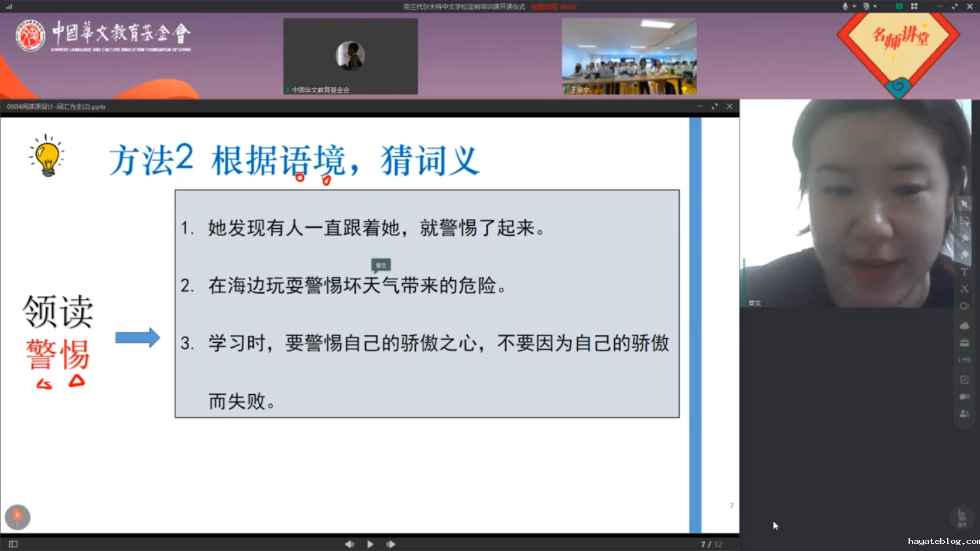The image size is (980, 551).
Task: Click the slide page counter 7 / 32
Action: 711,544
